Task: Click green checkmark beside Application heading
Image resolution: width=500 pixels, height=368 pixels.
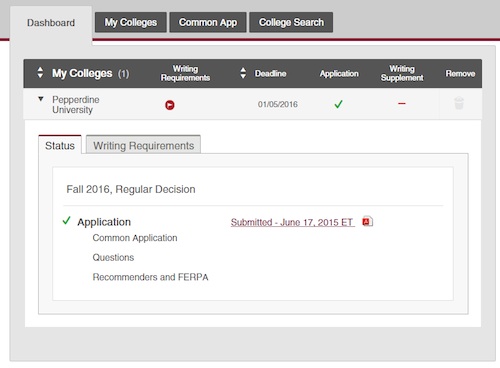Action: coord(66,220)
